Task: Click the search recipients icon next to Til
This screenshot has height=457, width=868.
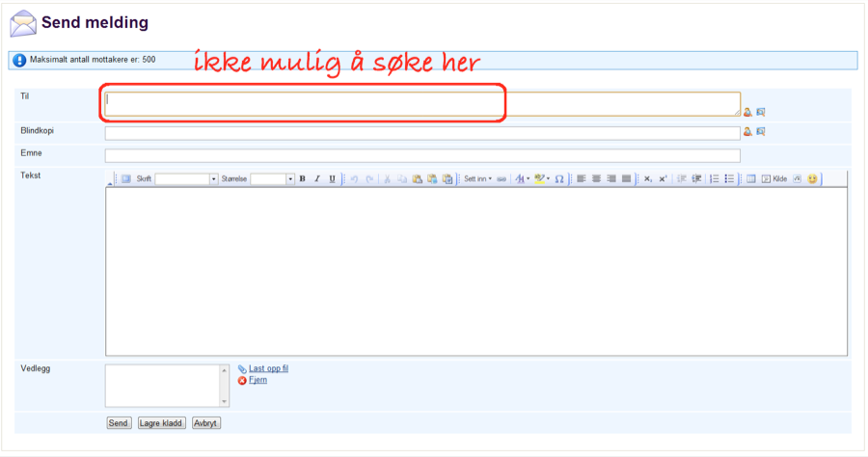Action: (x=761, y=112)
